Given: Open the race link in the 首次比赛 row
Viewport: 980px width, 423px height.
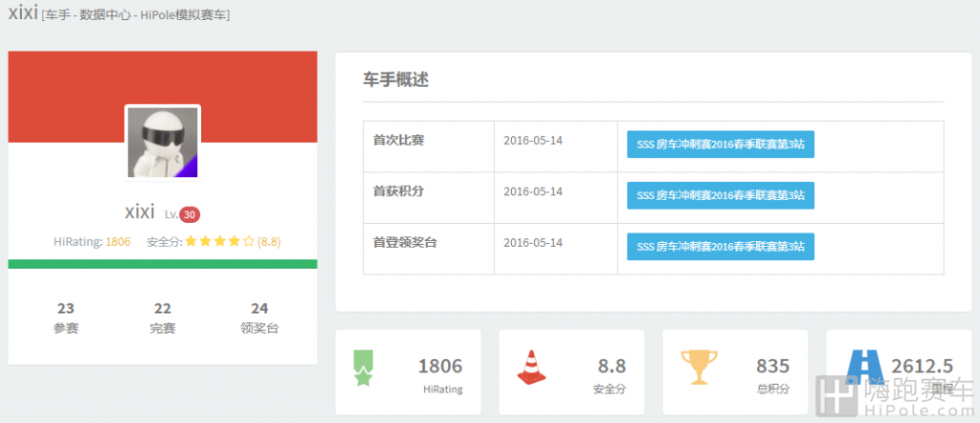Looking at the screenshot, I should [x=720, y=145].
